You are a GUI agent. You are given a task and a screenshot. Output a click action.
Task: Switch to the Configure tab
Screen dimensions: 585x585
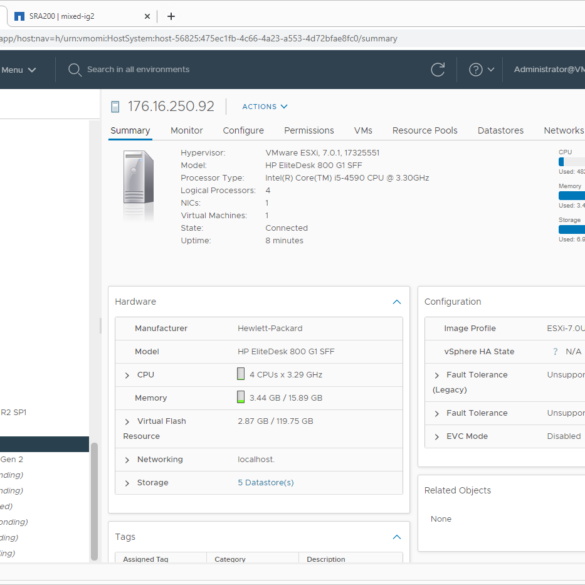coord(243,131)
